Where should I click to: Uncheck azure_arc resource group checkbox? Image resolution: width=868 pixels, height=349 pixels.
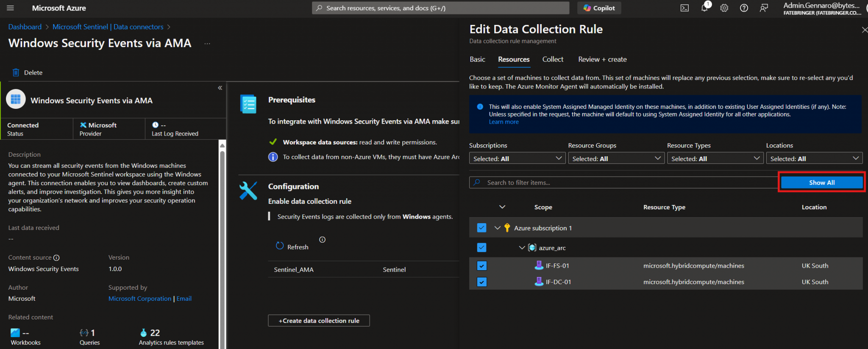point(481,247)
